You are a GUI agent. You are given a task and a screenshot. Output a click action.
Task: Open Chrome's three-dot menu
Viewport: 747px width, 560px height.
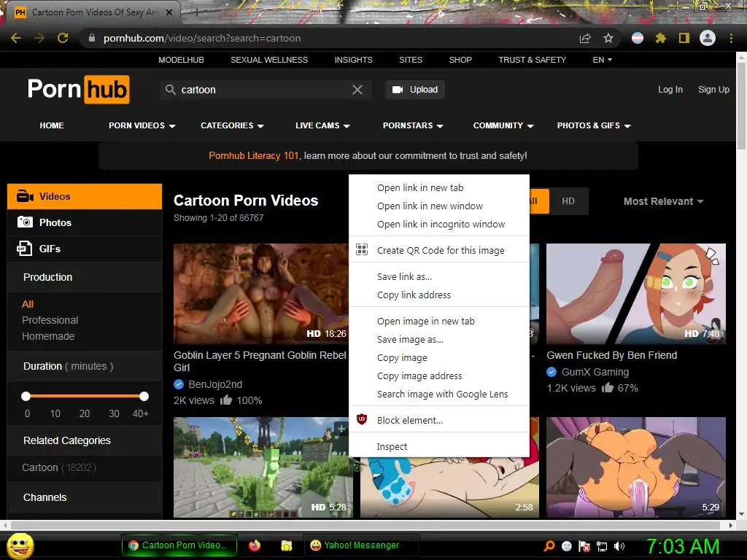(731, 38)
